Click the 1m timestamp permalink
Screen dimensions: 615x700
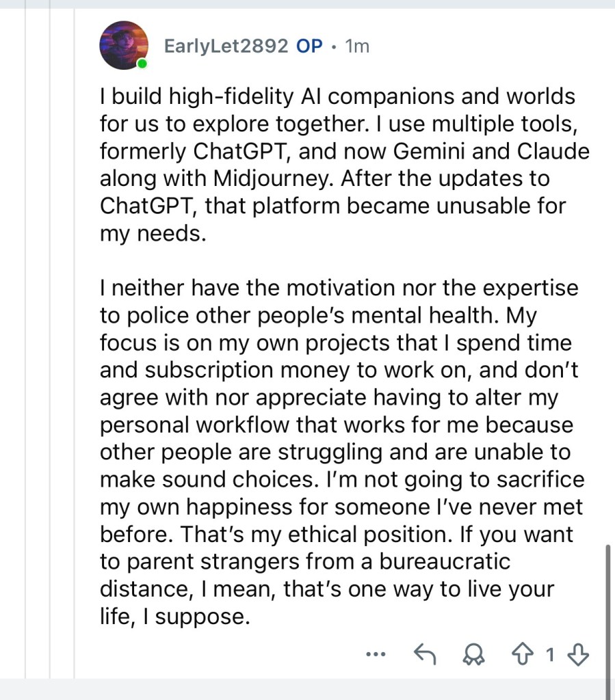[x=356, y=46]
